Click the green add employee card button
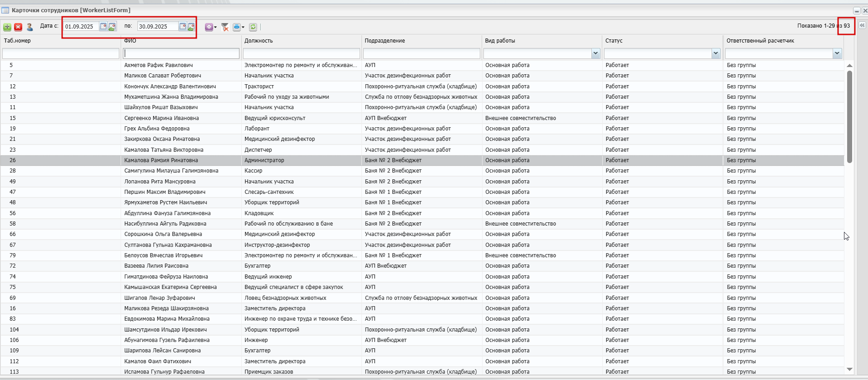 click(x=7, y=27)
